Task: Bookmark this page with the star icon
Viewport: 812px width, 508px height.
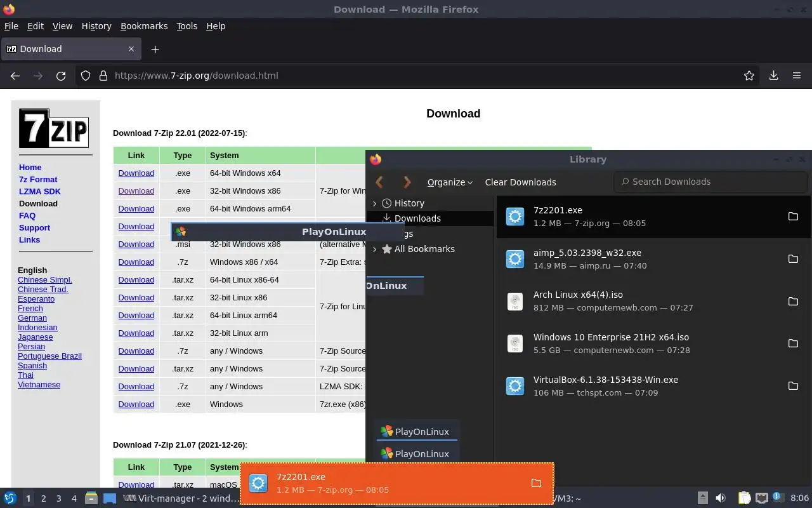Action: coord(749,76)
